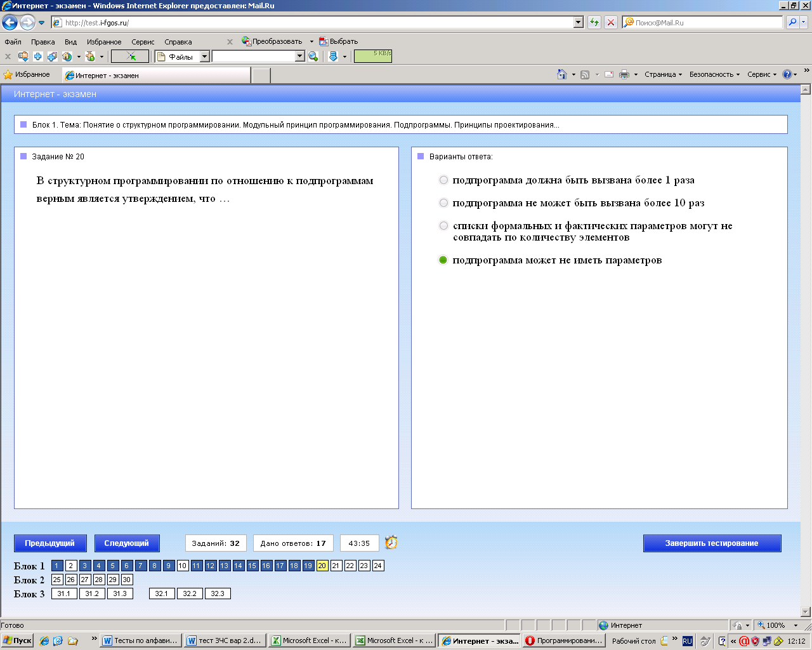Click the Преобразовать PDF convert icon
This screenshot has width=812, height=650.
click(x=247, y=41)
